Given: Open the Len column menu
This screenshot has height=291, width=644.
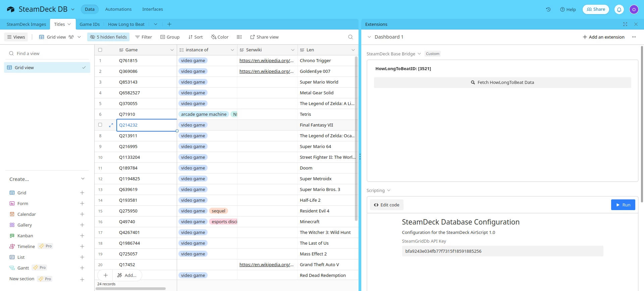Looking at the screenshot, I should (353, 50).
